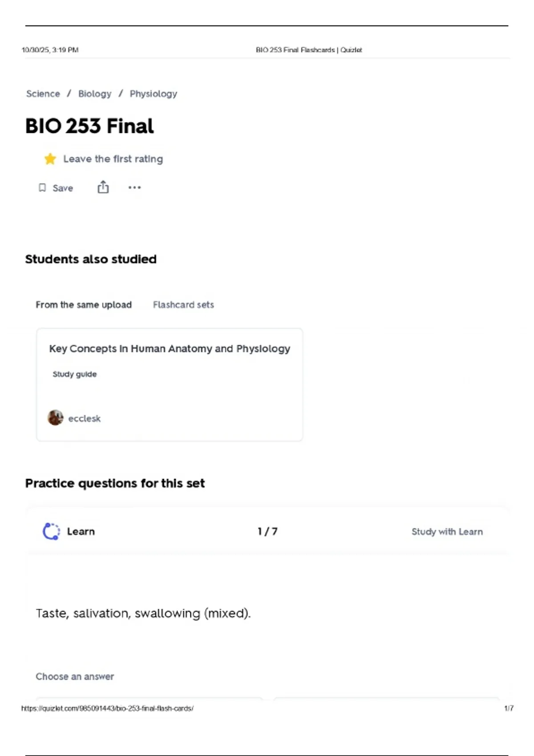This screenshot has width=534, height=756.
Task: Click the ecclesk profile avatar
Action: pos(55,418)
